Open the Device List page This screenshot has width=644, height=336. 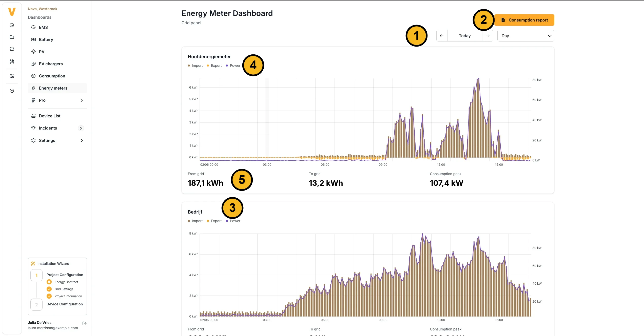pos(57,116)
